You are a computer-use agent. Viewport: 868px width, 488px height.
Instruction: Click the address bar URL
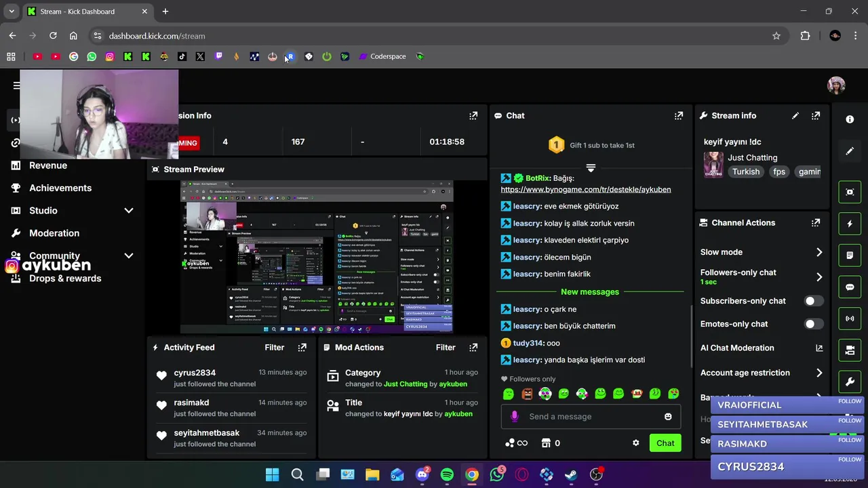point(157,36)
